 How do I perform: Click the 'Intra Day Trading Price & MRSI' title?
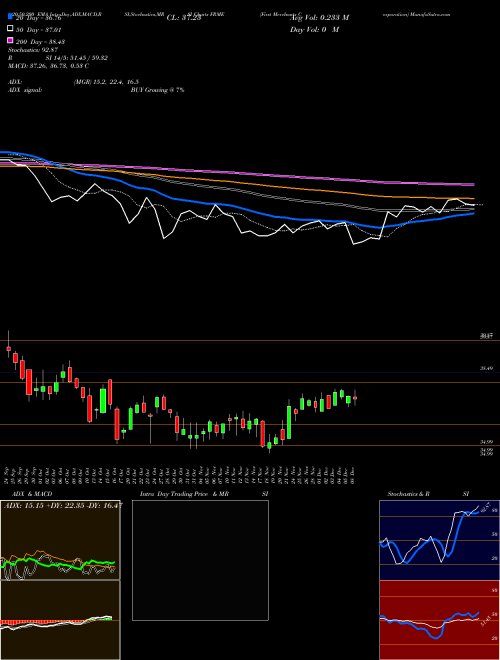point(204,494)
